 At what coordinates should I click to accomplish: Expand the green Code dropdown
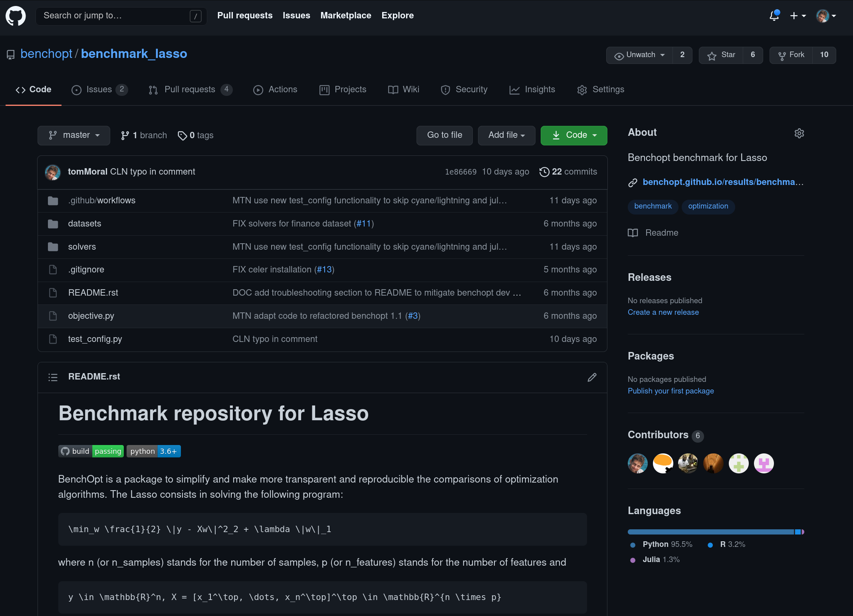[x=573, y=135]
